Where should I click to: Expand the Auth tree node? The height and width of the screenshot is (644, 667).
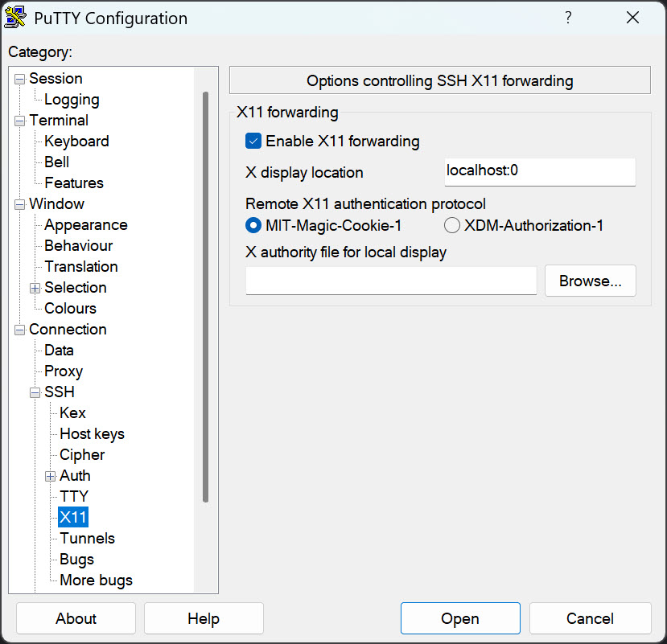[50, 476]
